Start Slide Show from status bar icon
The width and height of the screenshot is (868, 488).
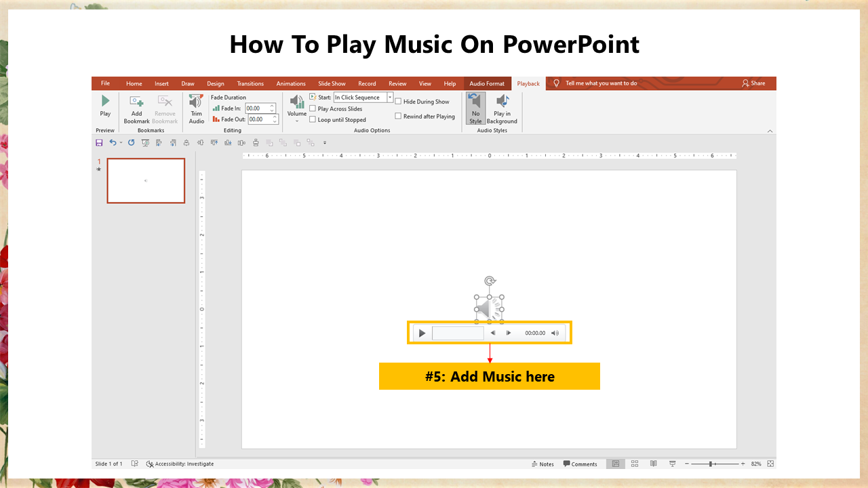point(672,464)
